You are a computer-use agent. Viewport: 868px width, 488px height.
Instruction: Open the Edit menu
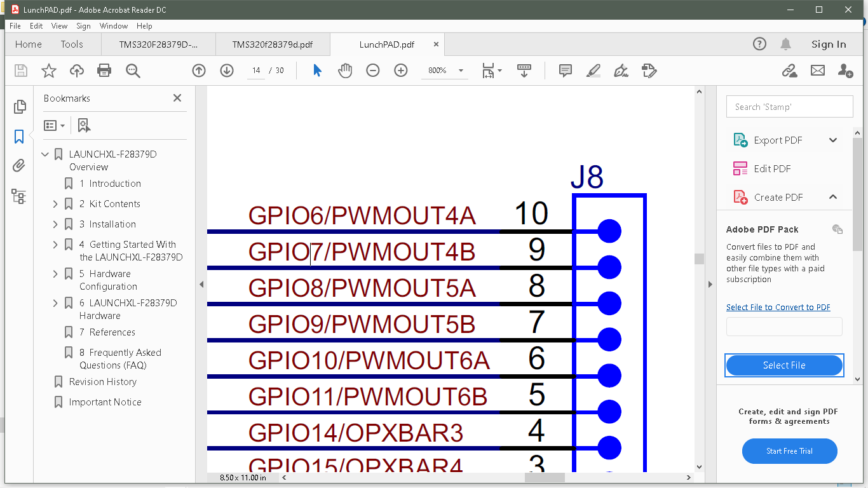36,26
